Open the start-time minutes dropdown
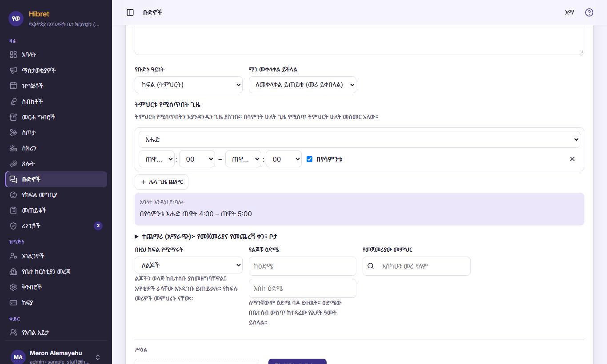The image size is (607, 364). 197,159
